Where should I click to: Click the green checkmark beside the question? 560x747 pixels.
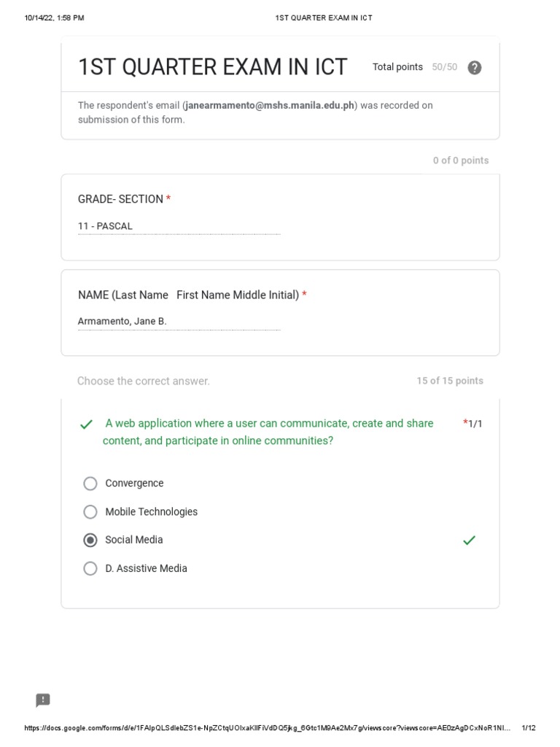tap(87, 425)
